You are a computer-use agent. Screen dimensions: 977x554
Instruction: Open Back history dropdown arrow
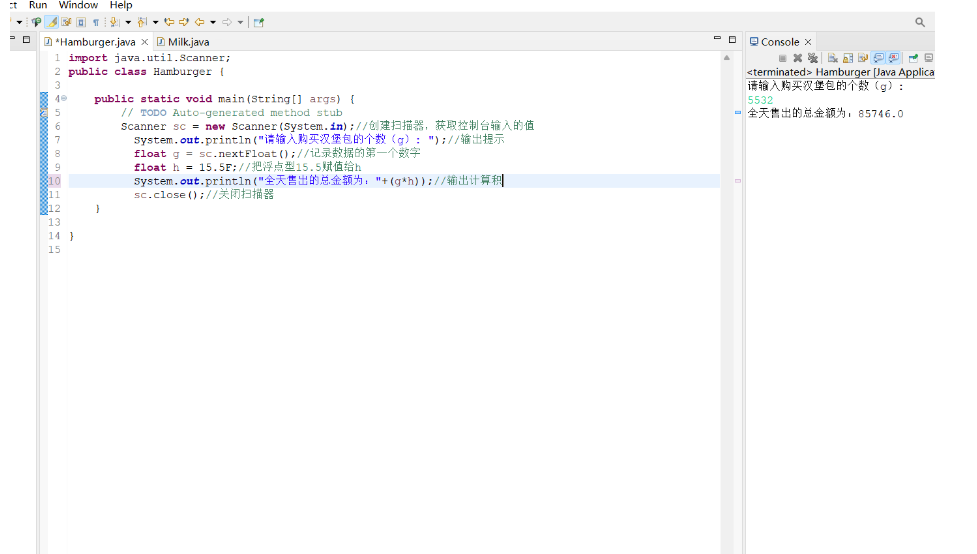(213, 22)
